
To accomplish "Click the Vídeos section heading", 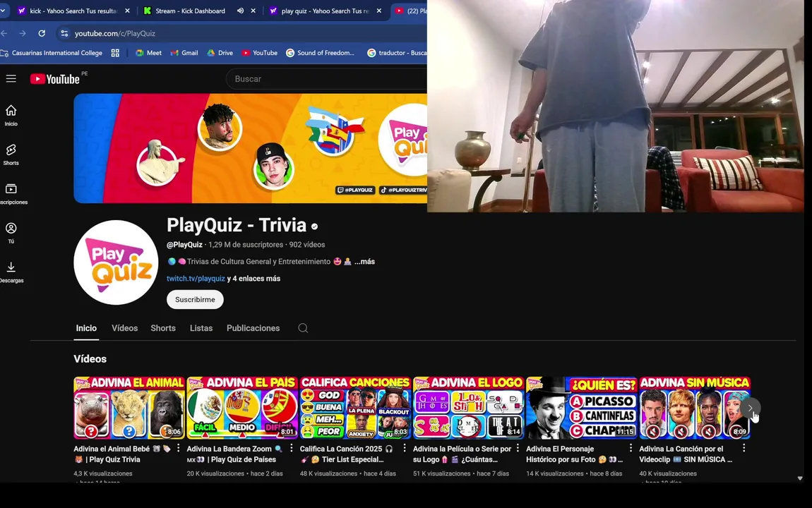I will point(90,359).
